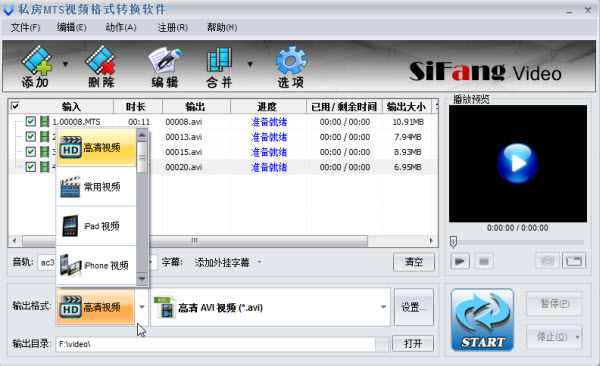Click the 合并 merge videos icon
Image resolution: width=600 pixels, height=366 pixels.
[x=219, y=66]
